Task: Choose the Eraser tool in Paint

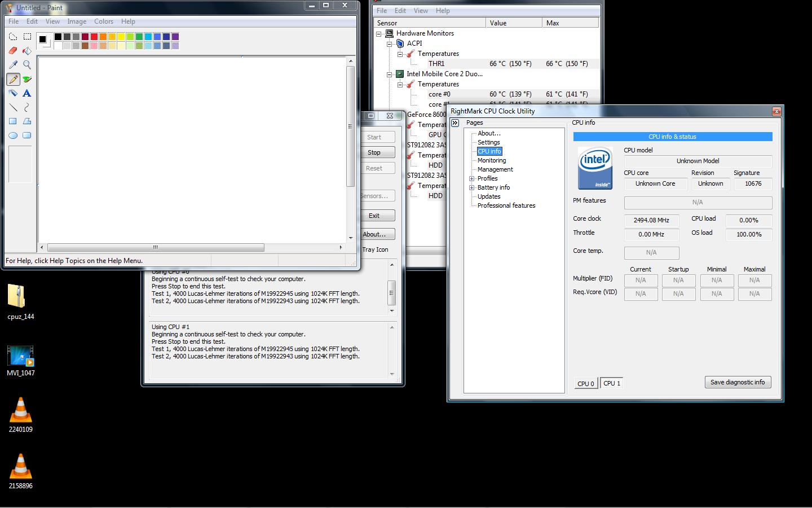Action: (x=13, y=51)
